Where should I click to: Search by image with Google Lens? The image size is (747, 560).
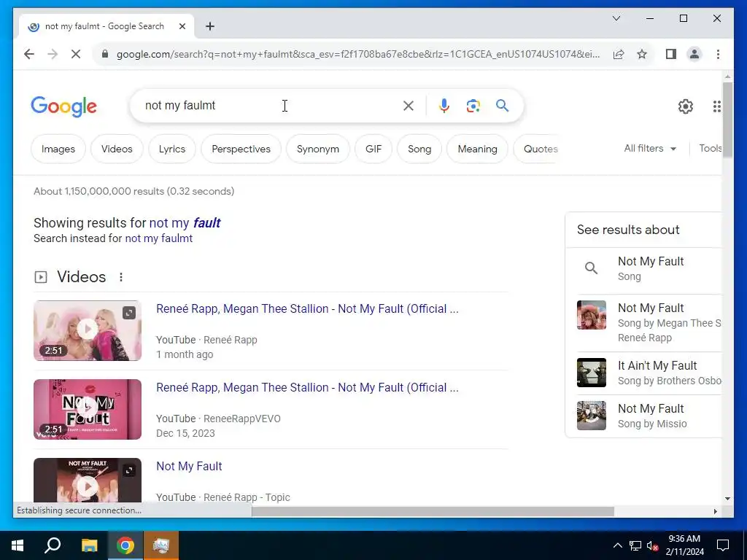[473, 106]
